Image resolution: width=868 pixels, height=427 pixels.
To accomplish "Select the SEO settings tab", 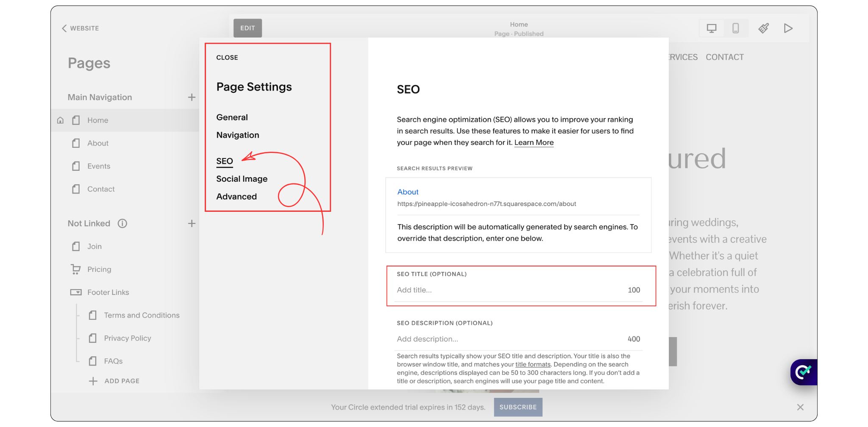I will coord(225,161).
